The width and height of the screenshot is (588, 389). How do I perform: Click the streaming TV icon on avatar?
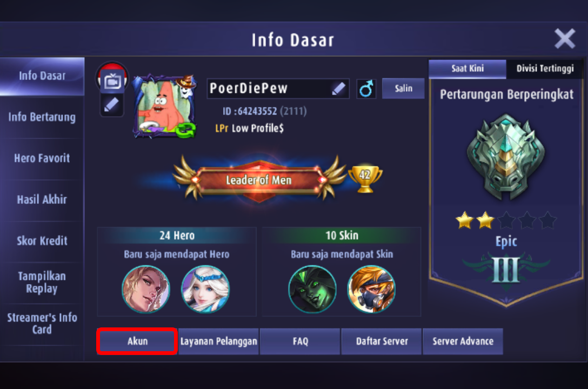click(112, 81)
